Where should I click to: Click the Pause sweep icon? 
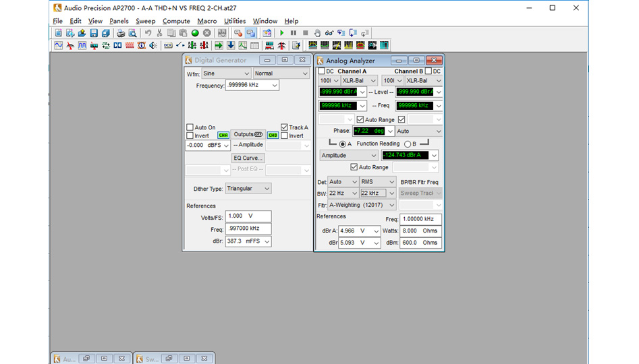[294, 33]
